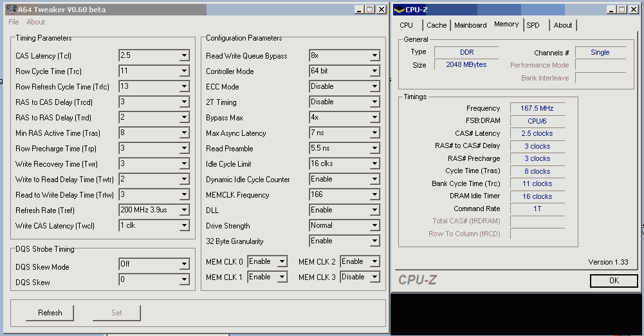
Task: Open the Controller Mode dropdown
Action: coord(374,71)
